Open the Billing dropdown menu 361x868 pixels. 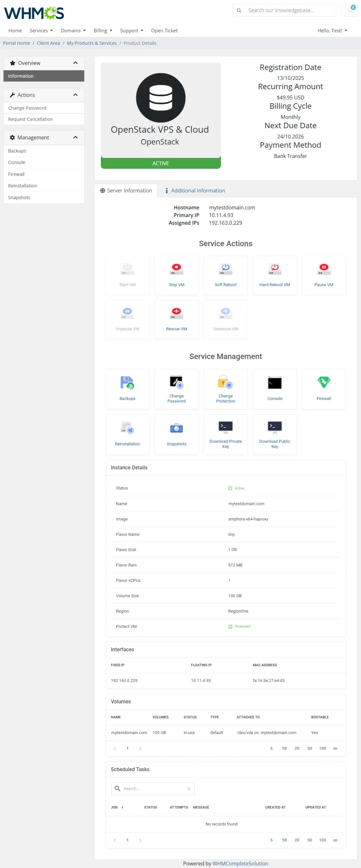[103, 31]
